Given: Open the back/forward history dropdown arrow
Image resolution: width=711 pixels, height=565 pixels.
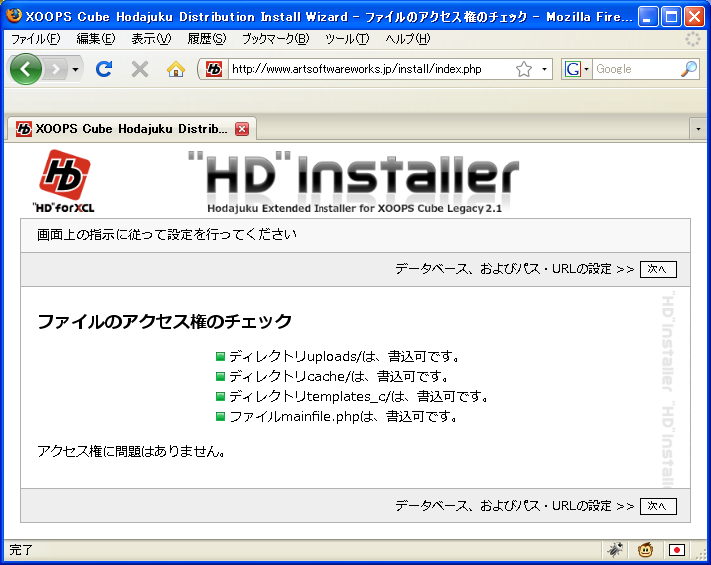Looking at the screenshot, I should click(x=75, y=69).
